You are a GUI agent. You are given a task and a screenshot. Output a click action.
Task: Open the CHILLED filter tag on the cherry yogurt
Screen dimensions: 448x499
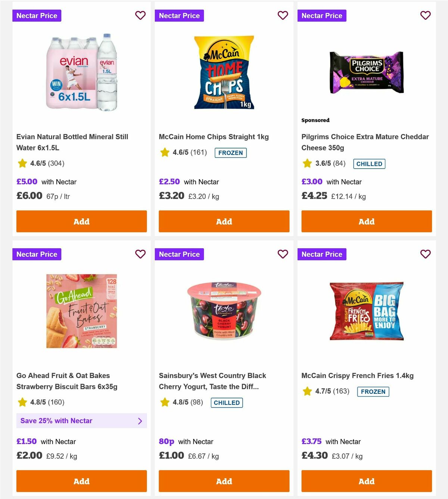pyautogui.click(x=227, y=402)
